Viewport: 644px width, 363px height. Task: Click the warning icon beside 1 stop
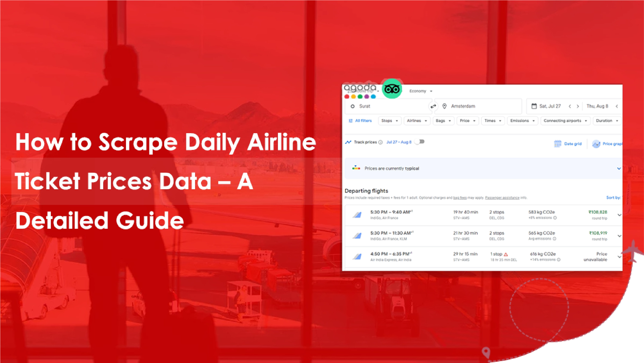click(506, 255)
